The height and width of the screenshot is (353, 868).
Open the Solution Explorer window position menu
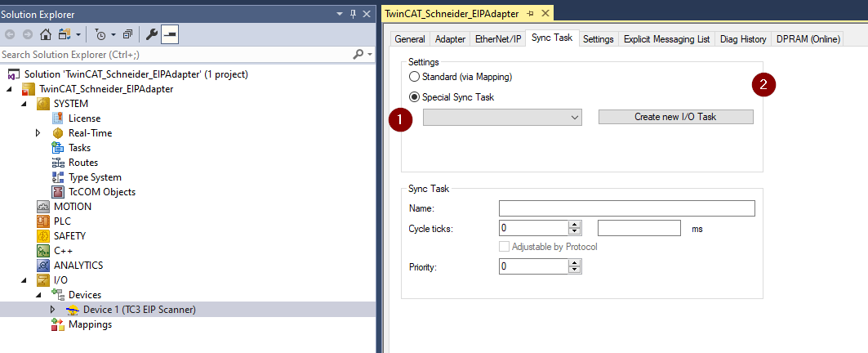340,15
